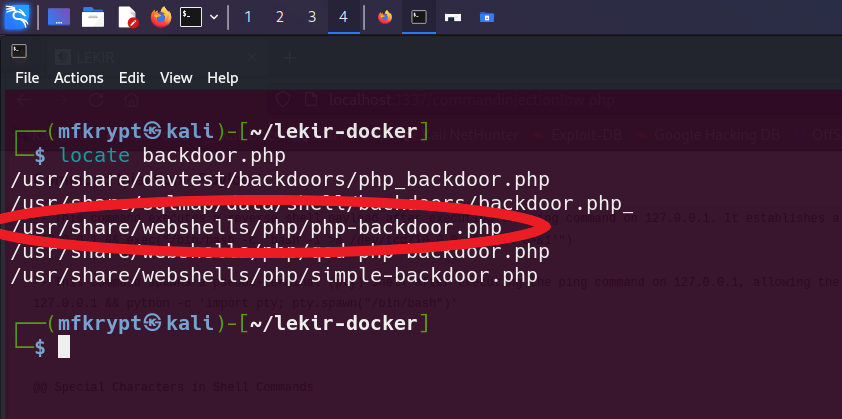The height and width of the screenshot is (419, 842).
Task: Go to workspace 3
Action: pos(312,17)
